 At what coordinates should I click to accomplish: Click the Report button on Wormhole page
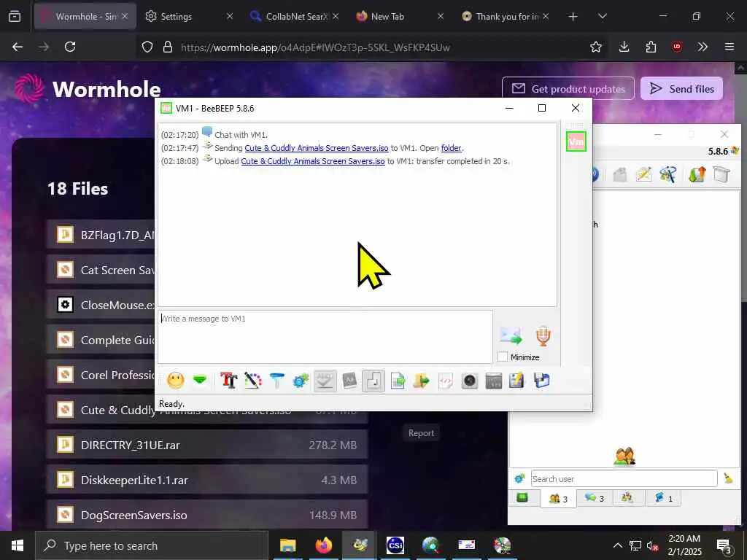pyautogui.click(x=421, y=433)
